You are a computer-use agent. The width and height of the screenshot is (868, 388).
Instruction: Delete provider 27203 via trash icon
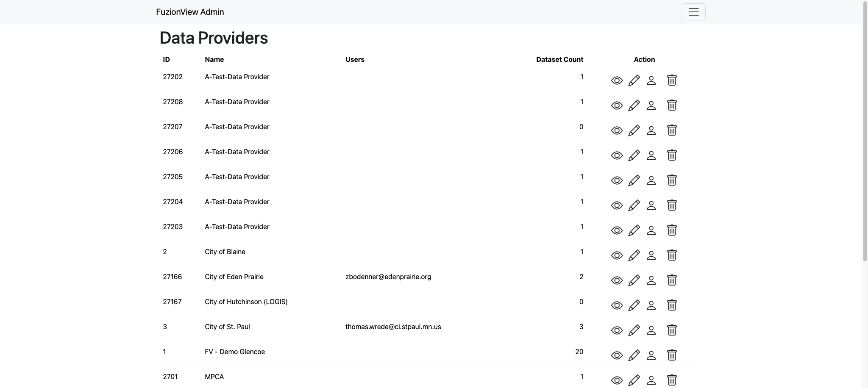click(x=672, y=230)
